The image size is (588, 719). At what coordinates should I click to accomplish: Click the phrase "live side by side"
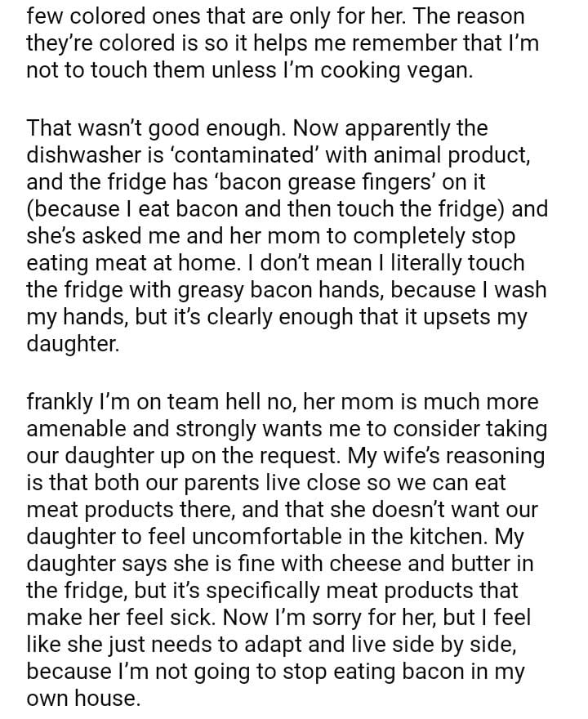(x=415, y=645)
